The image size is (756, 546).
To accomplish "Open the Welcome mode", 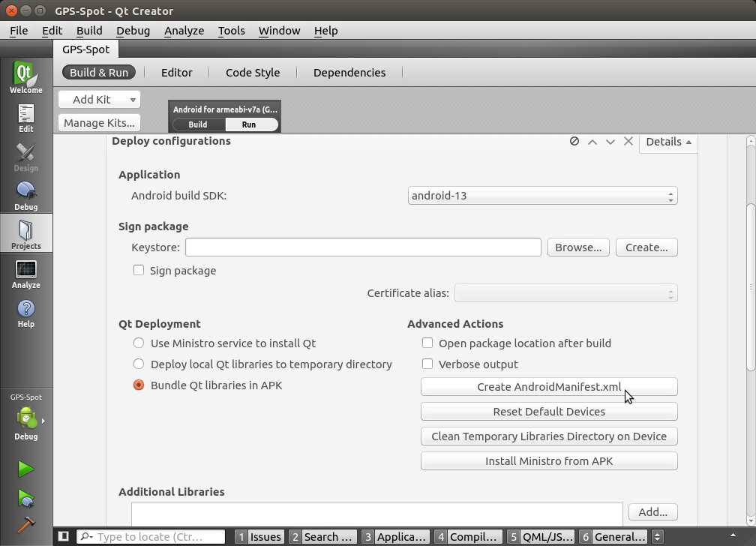I will 26,77.
